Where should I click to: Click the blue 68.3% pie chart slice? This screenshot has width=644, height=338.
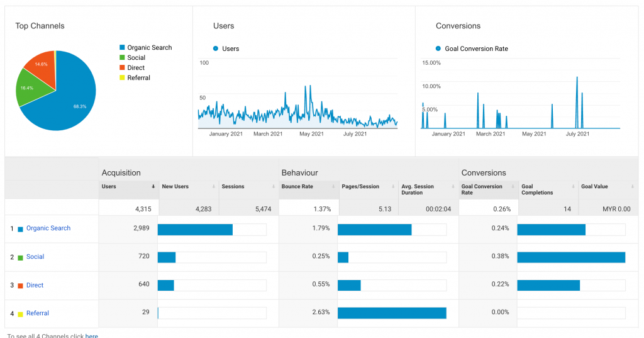click(x=69, y=101)
